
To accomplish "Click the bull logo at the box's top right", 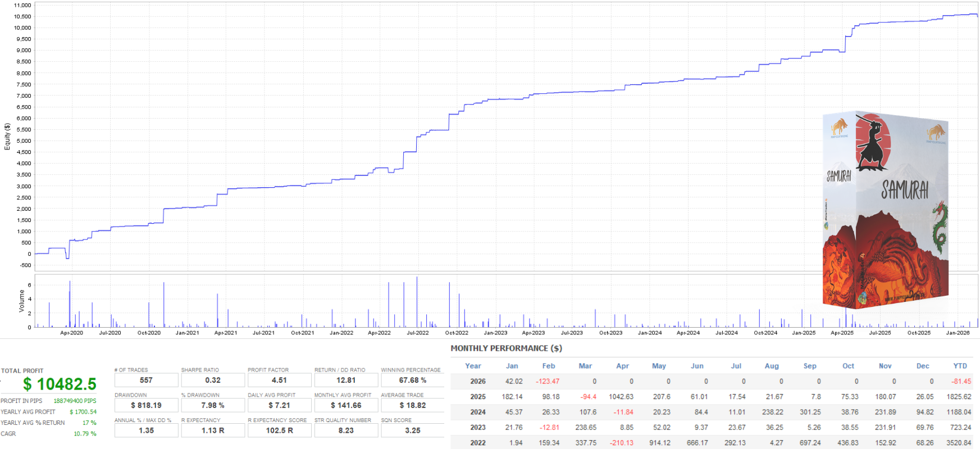I will 936,134.
